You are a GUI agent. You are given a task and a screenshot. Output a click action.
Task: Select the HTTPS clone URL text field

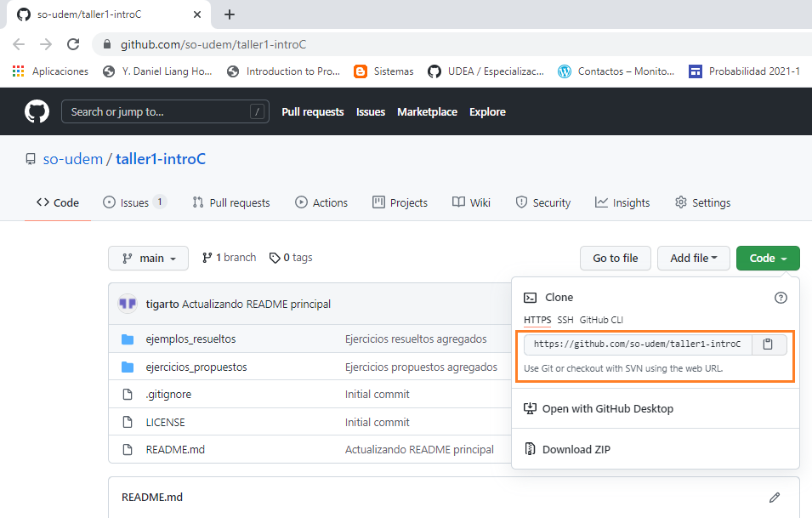pos(638,344)
